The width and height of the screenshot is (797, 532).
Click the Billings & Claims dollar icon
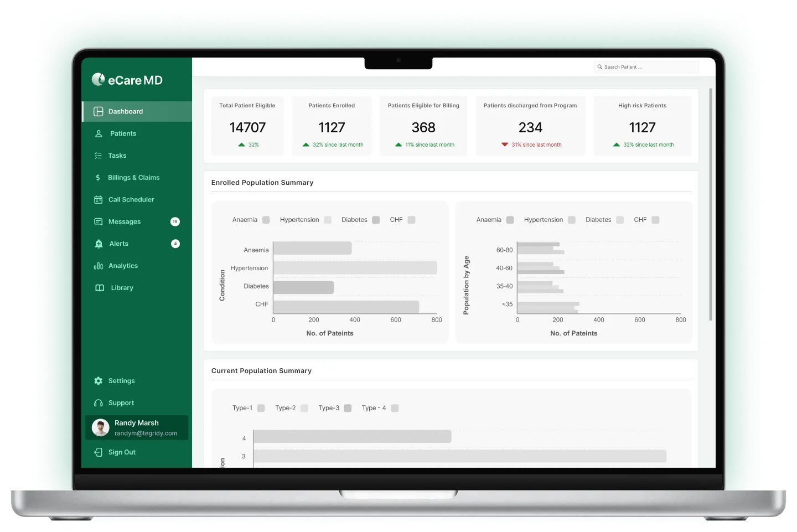[98, 178]
